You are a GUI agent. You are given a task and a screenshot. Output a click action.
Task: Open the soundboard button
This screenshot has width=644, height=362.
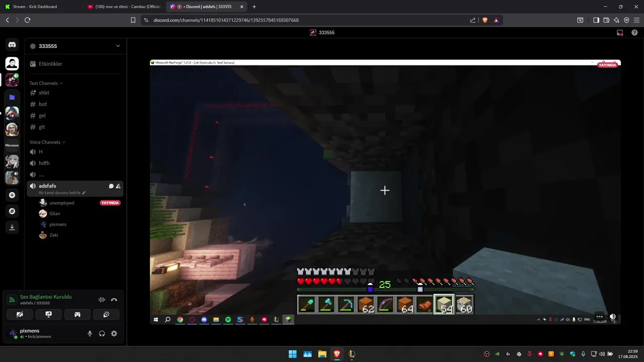pos(106,314)
